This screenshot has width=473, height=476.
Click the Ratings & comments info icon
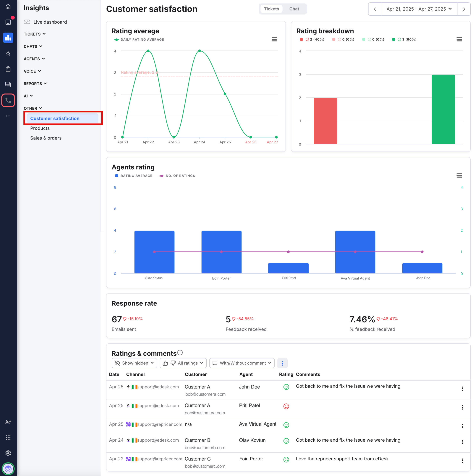pyautogui.click(x=180, y=353)
